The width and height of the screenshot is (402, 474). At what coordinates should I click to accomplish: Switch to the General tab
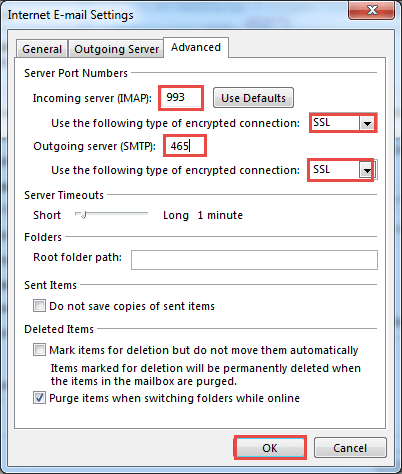42,49
